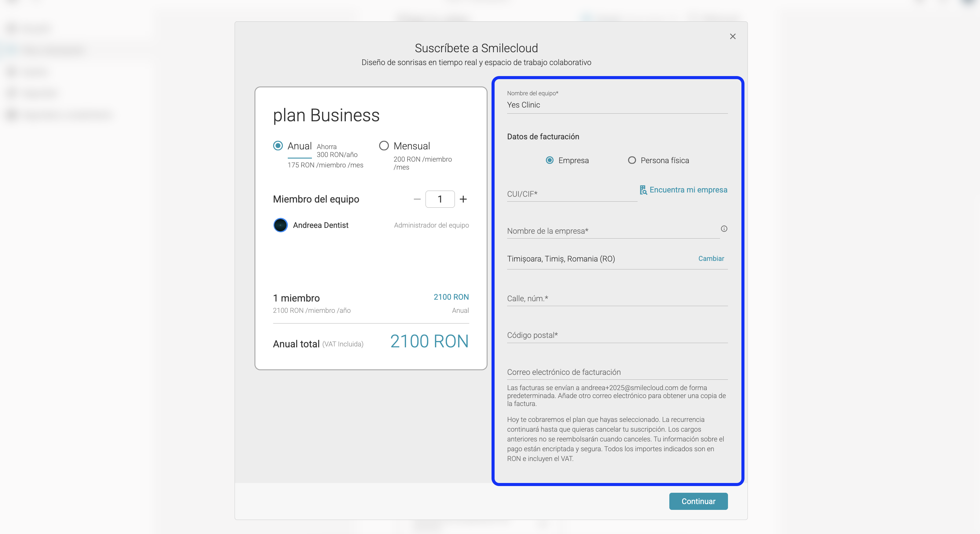The height and width of the screenshot is (534, 980).
Task: Focus the Correo electrónico de facturación field
Action: (x=616, y=372)
